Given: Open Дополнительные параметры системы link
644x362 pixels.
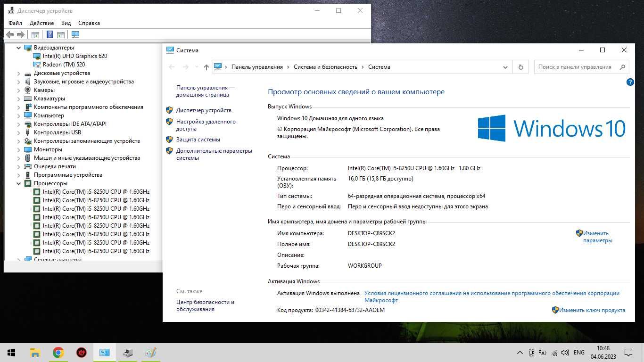Looking at the screenshot, I should tap(214, 154).
